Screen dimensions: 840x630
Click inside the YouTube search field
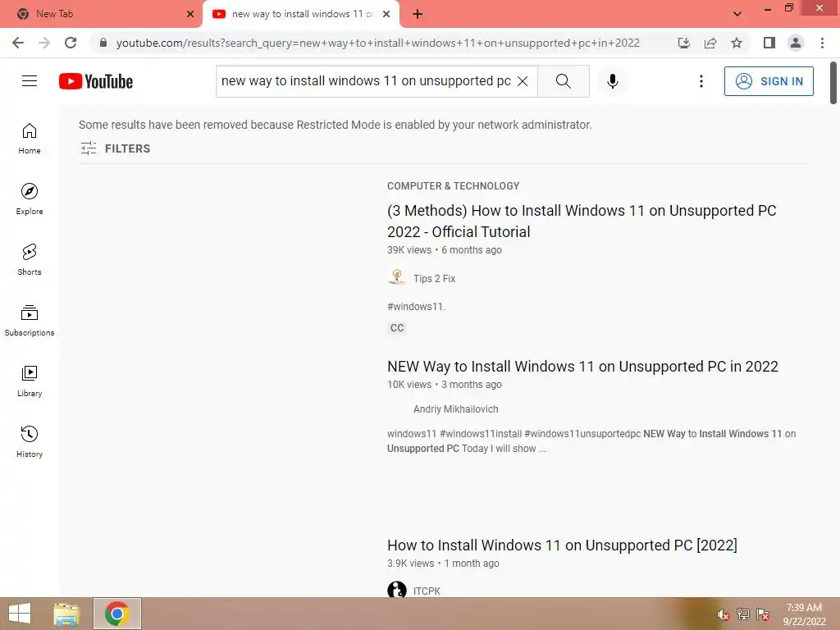(366, 81)
